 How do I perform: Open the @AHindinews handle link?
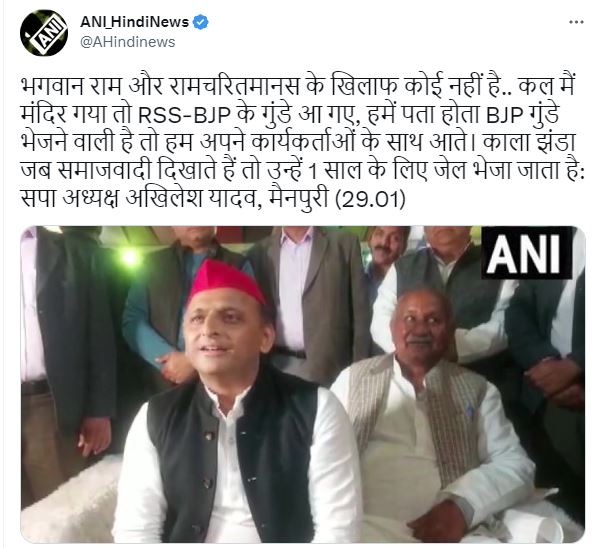point(128,42)
